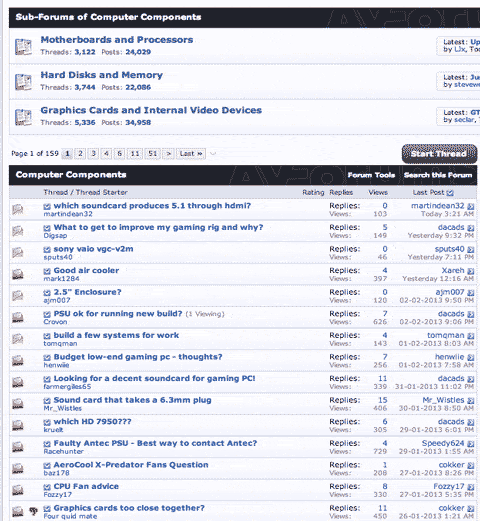Open the Forum Tools menu
The width and height of the screenshot is (480, 521).
pyautogui.click(x=371, y=175)
